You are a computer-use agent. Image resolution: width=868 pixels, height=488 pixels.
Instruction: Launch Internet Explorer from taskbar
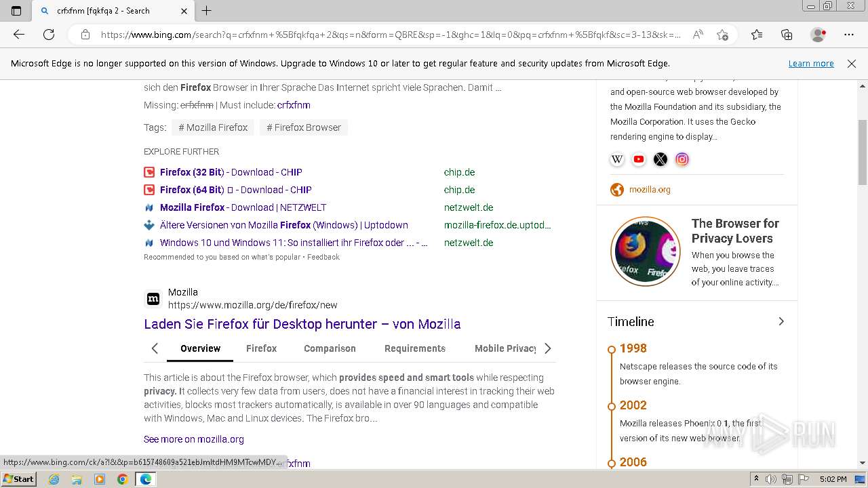point(54,479)
